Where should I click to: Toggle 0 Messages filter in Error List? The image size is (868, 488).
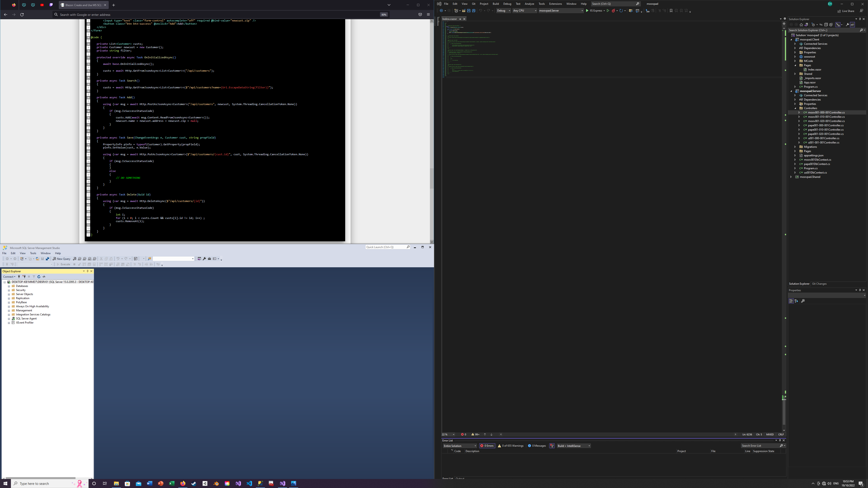coord(537,446)
